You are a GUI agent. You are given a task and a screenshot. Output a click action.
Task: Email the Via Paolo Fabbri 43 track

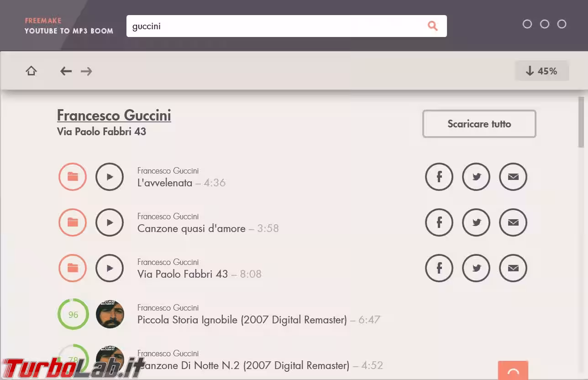(x=513, y=268)
